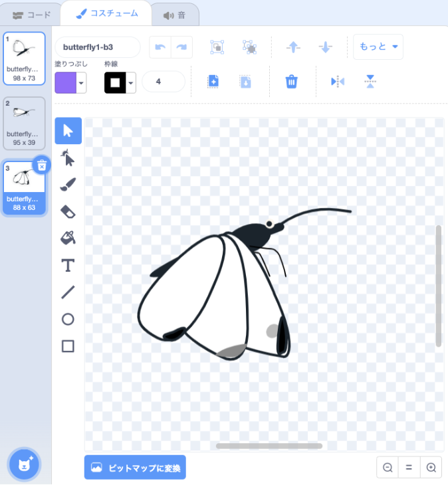
Task: Flip the costume horizontally
Action: tap(338, 82)
